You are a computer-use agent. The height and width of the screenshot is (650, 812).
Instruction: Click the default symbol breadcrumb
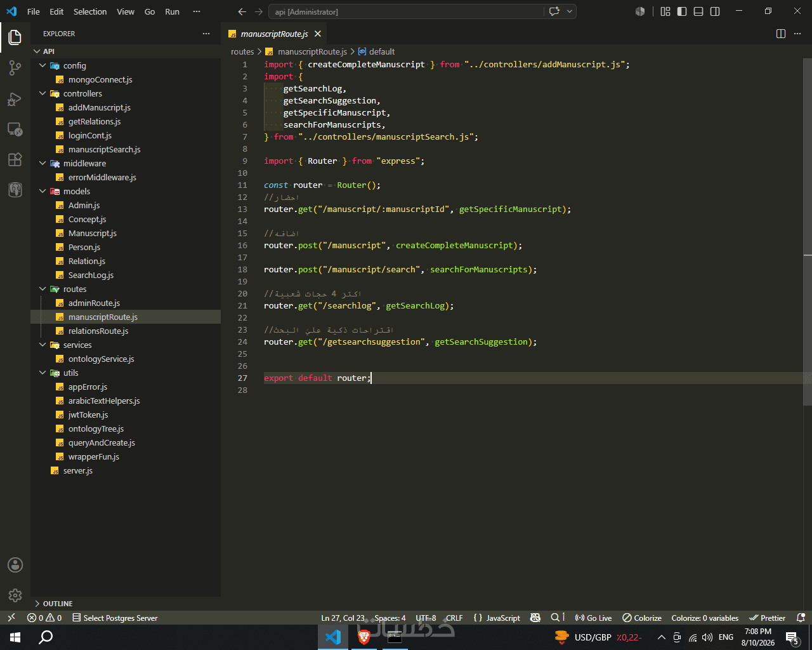coord(376,51)
